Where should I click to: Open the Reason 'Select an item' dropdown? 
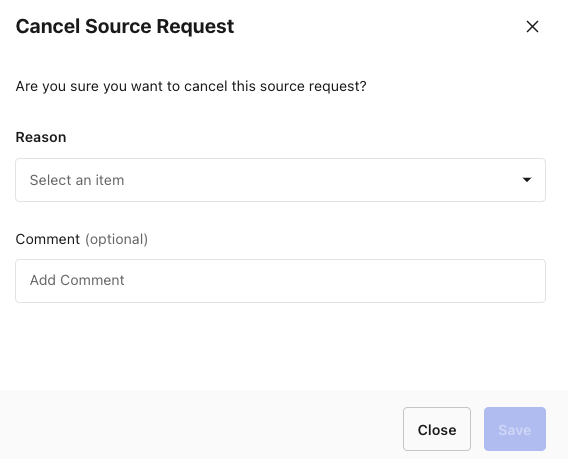[280, 180]
